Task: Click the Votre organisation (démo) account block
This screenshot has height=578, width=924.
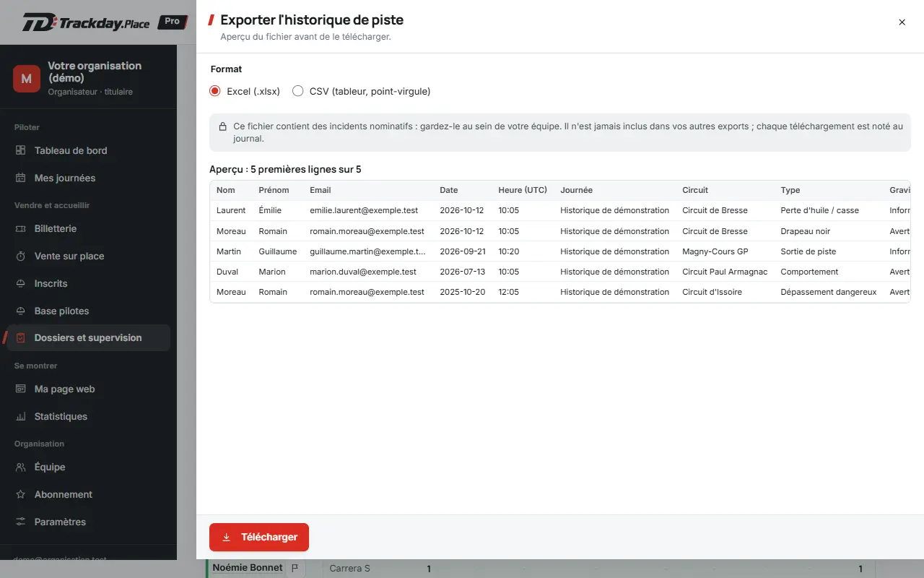Action: point(88,77)
